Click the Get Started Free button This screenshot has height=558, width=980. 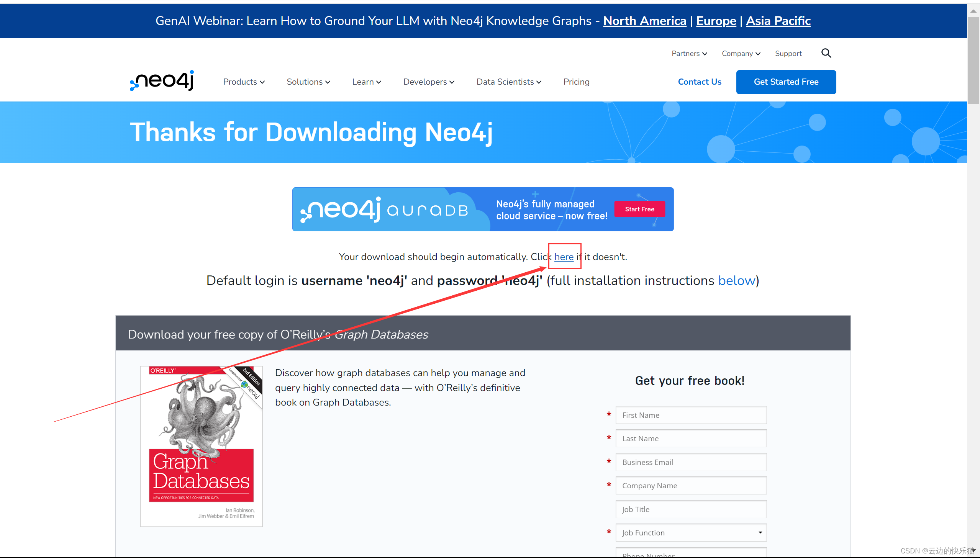pos(786,82)
